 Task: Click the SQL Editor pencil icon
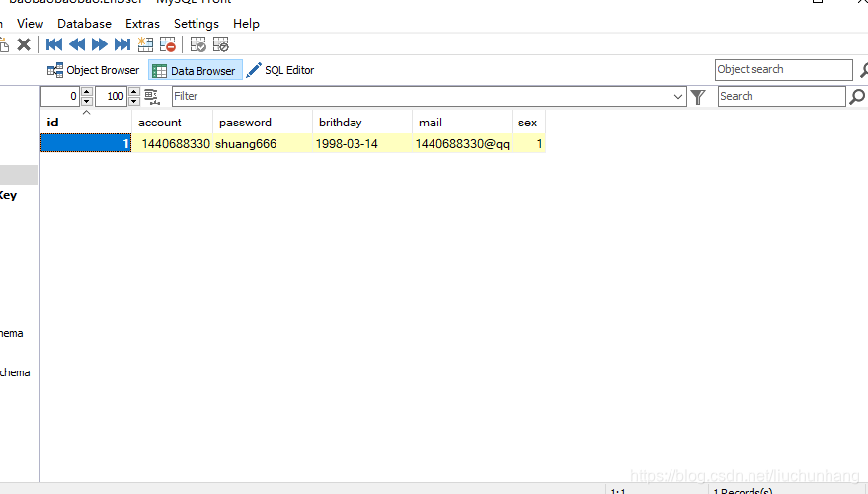(254, 70)
